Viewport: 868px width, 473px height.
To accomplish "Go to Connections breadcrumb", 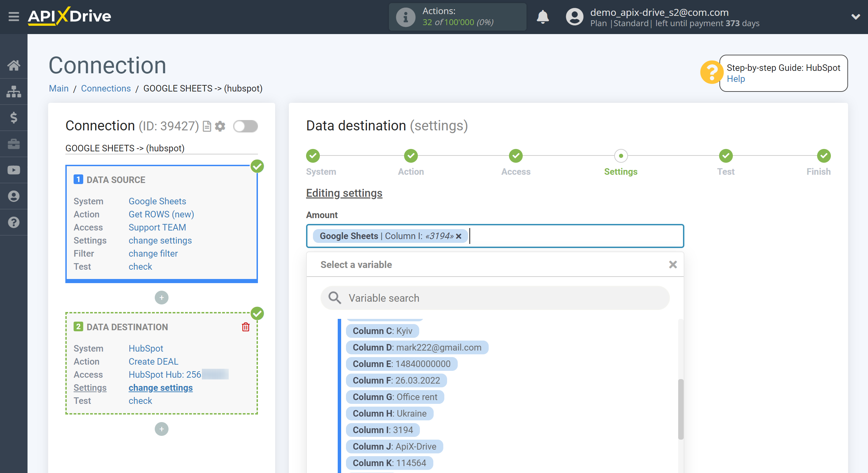I will (106, 88).
